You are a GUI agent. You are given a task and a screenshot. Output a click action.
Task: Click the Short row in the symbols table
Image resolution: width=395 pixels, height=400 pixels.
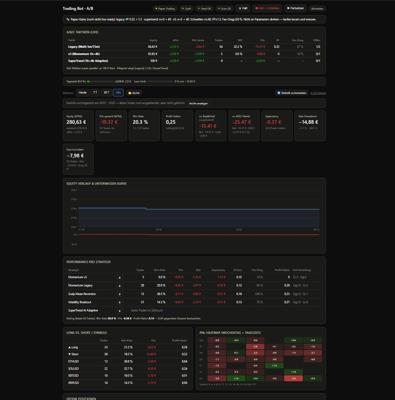128,354
